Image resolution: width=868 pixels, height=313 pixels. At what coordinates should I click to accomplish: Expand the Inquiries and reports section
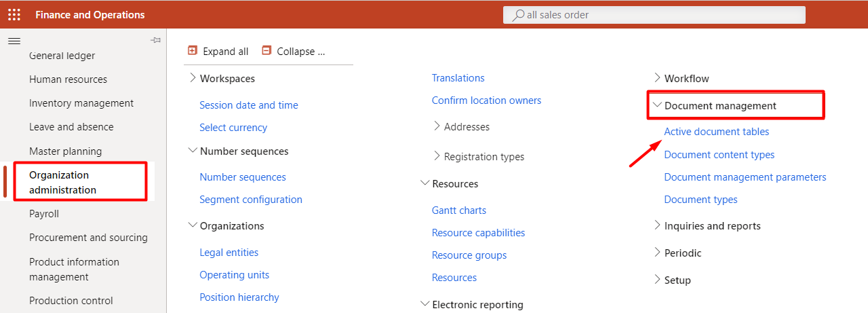pos(656,225)
